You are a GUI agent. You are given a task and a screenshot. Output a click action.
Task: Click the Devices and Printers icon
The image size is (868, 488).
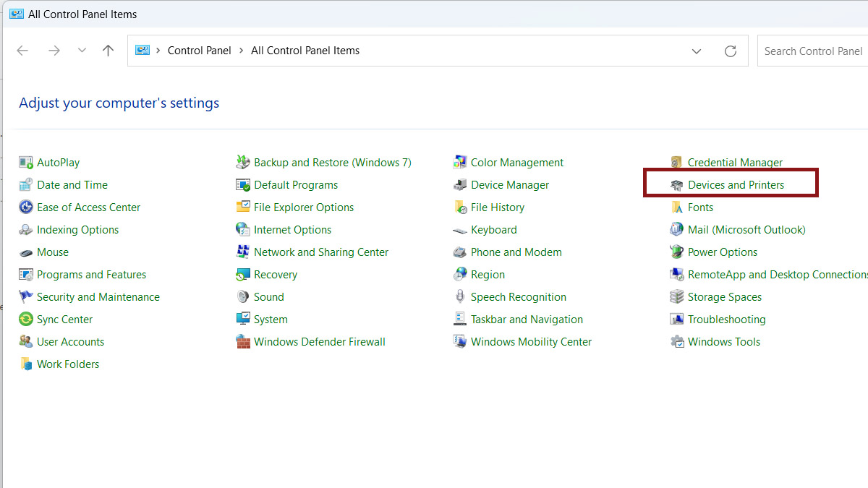tap(677, 185)
